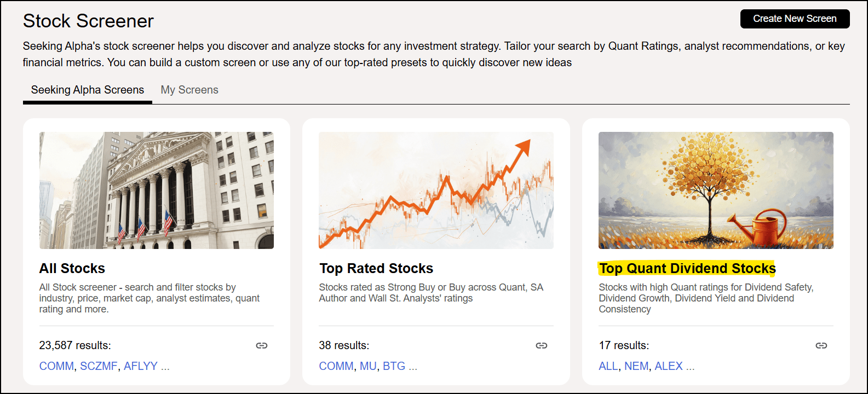
Task: Copy link icon for Top Rated Stocks
Action: click(x=542, y=345)
